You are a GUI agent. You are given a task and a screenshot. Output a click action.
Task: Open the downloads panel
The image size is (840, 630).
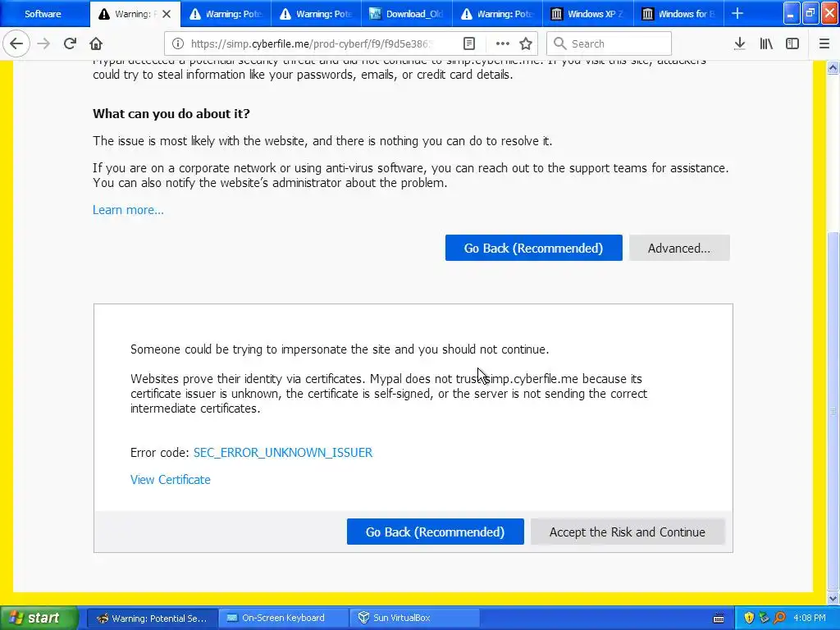click(x=739, y=43)
